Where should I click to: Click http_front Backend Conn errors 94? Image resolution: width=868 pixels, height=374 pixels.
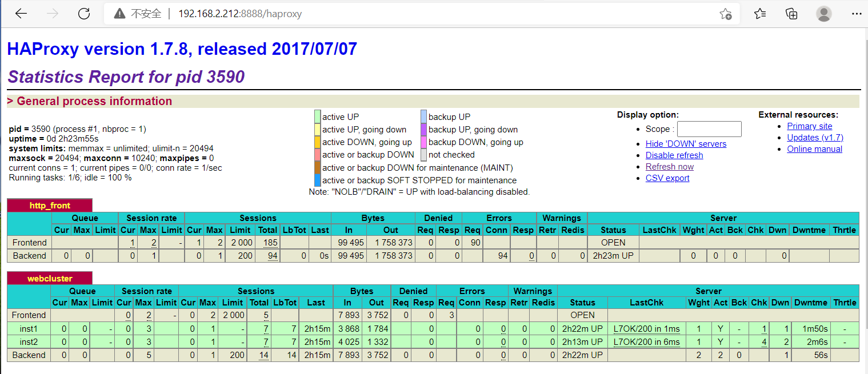(503, 256)
